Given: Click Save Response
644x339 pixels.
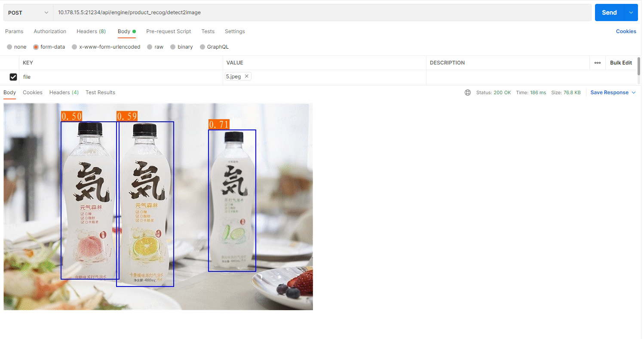Looking at the screenshot, I should click(609, 92).
